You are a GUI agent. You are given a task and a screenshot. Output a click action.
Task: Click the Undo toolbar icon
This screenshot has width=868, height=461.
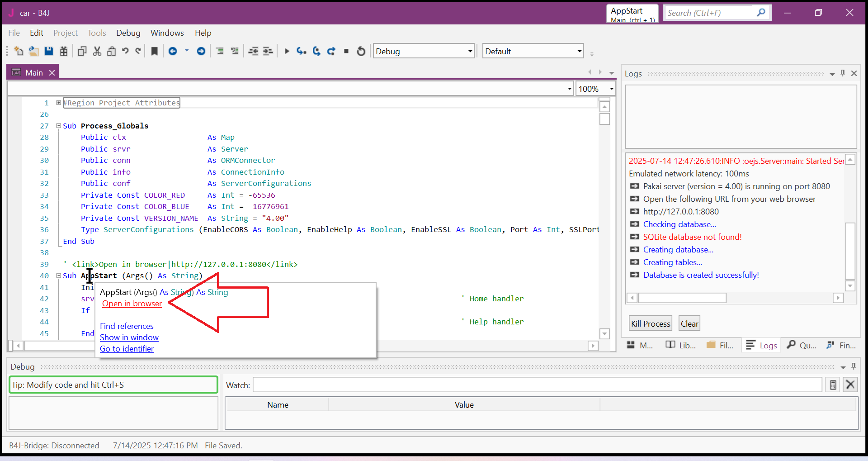coord(125,51)
